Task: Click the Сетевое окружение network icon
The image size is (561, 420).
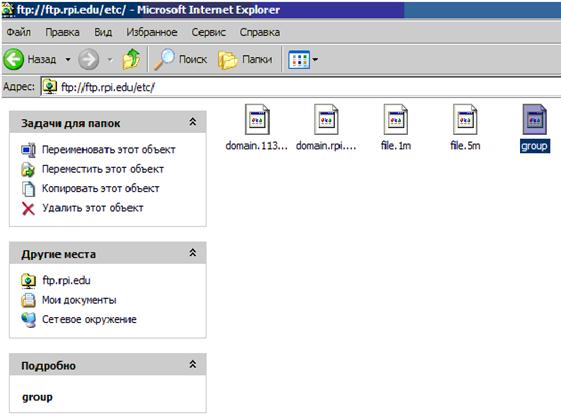Action: pyautogui.click(x=28, y=319)
